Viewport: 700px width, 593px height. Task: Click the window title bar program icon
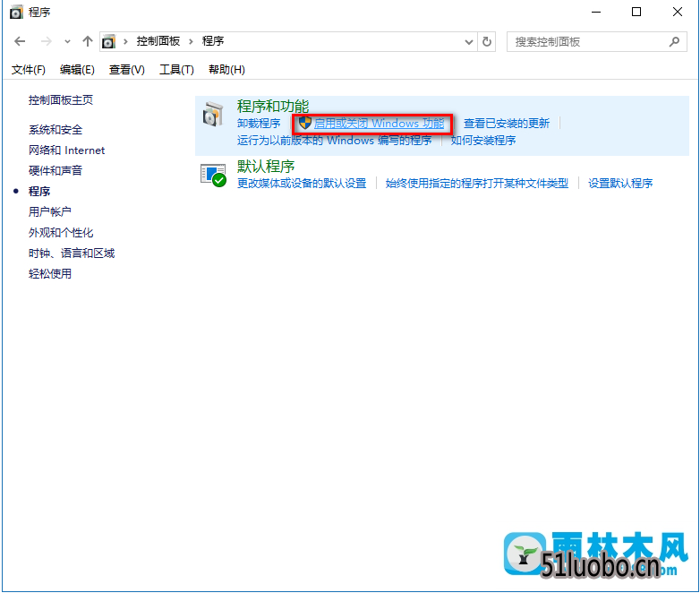(x=16, y=12)
